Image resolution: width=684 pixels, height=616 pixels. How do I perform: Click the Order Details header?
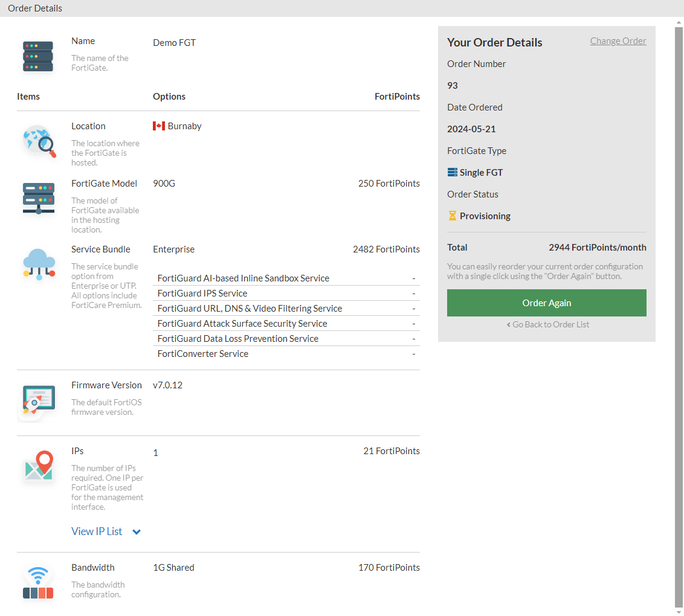pos(34,8)
